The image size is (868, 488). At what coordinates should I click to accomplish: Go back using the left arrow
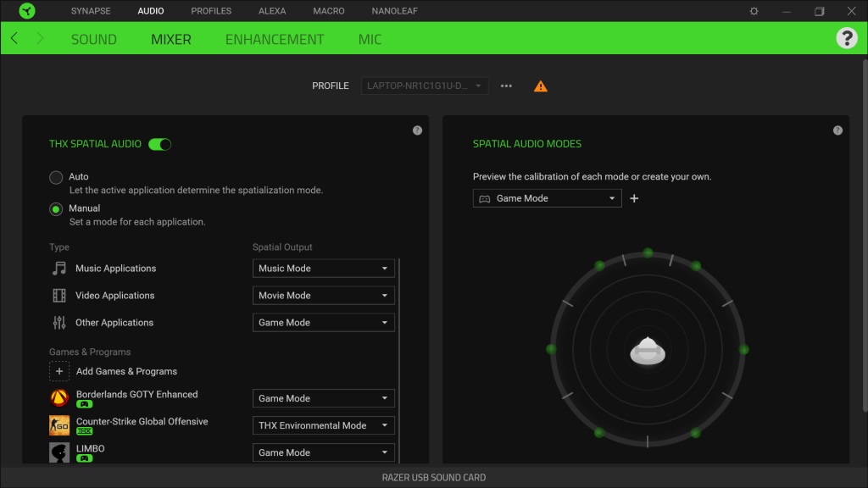tap(14, 38)
